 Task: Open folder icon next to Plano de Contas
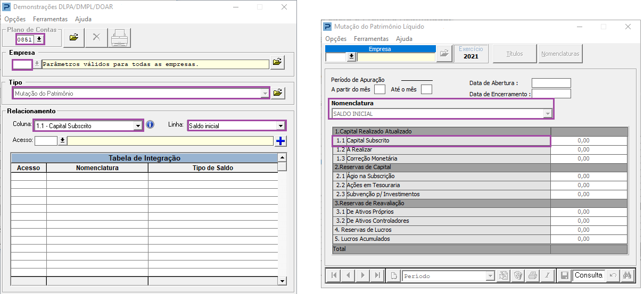coord(74,37)
